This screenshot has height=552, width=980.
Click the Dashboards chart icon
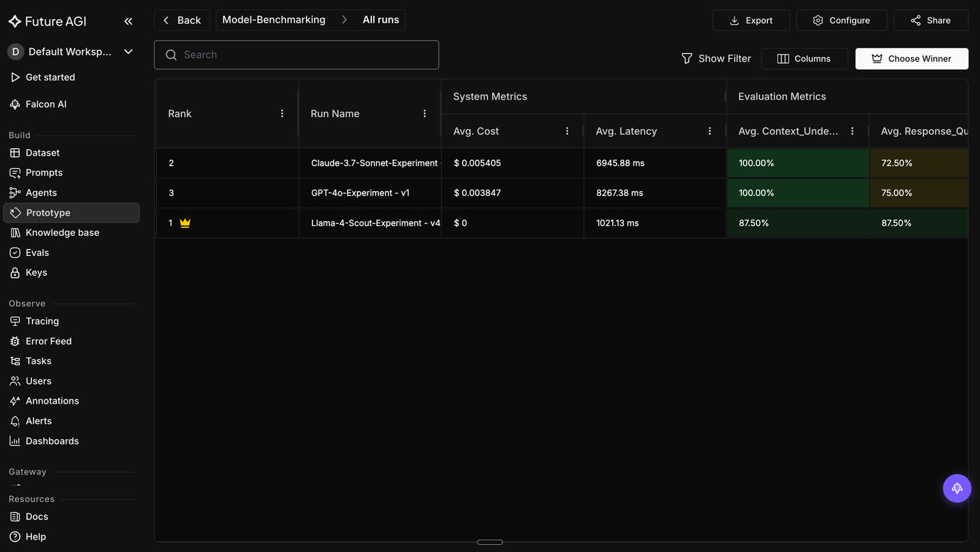click(x=15, y=441)
